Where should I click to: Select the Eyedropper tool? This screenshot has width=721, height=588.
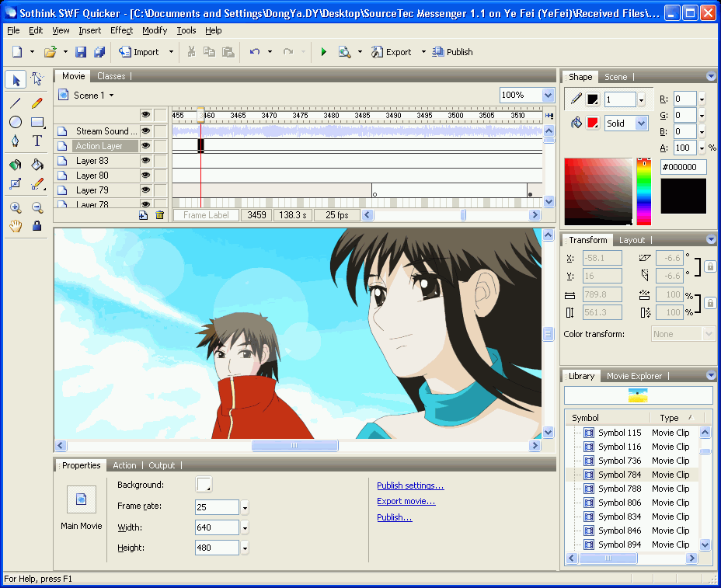pyautogui.click(x=37, y=184)
